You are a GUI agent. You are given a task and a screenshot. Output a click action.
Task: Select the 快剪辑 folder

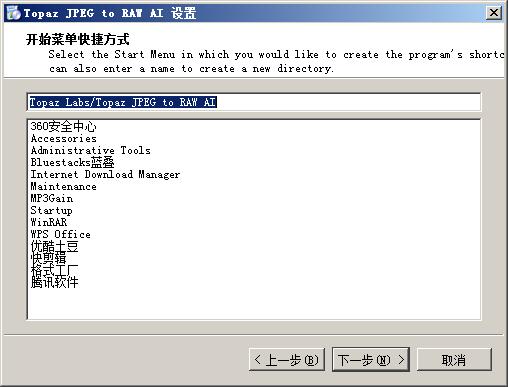tap(48, 258)
